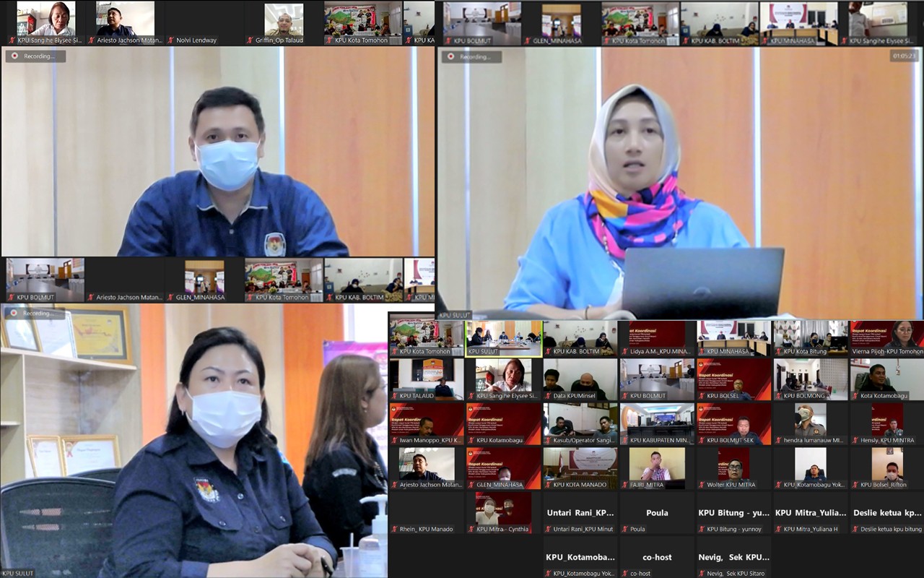924x578 pixels.
Task: Click the Untari Rani_KPU Minut name tile
Action: coord(580,513)
